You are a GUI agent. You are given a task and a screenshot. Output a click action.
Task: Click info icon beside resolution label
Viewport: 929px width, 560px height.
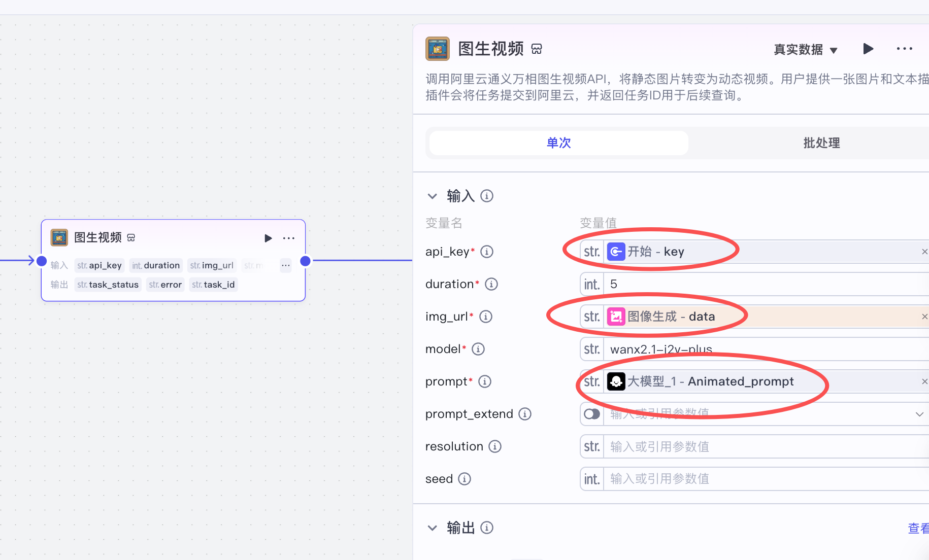click(x=495, y=446)
